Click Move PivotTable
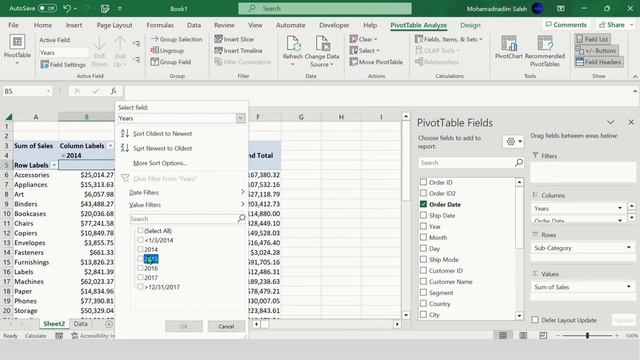 376,62
